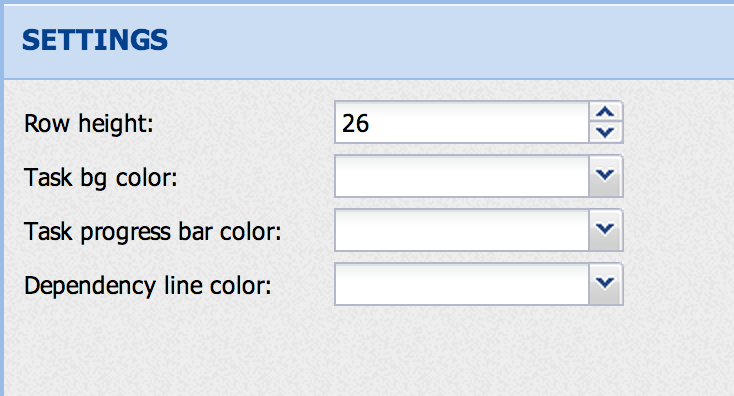The width and height of the screenshot is (734, 396).
Task: Click the "Task progress bar color:" label
Action: 153,232
